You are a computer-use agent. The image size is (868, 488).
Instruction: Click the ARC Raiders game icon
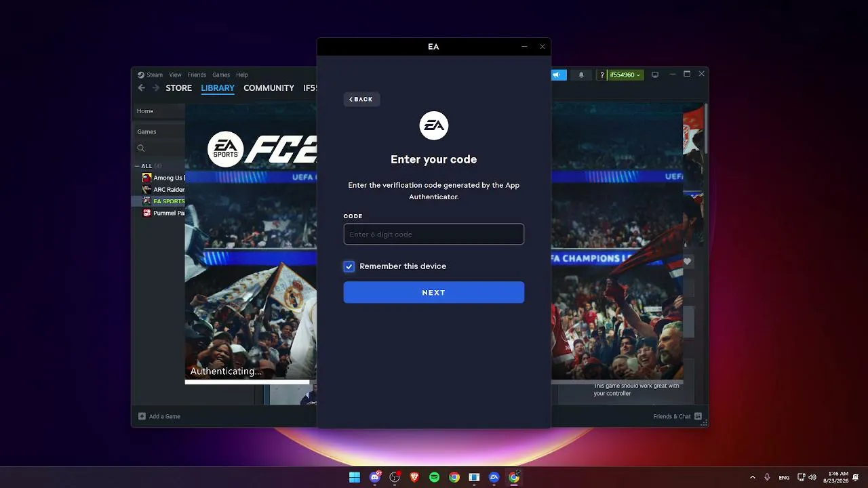[x=146, y=190]
